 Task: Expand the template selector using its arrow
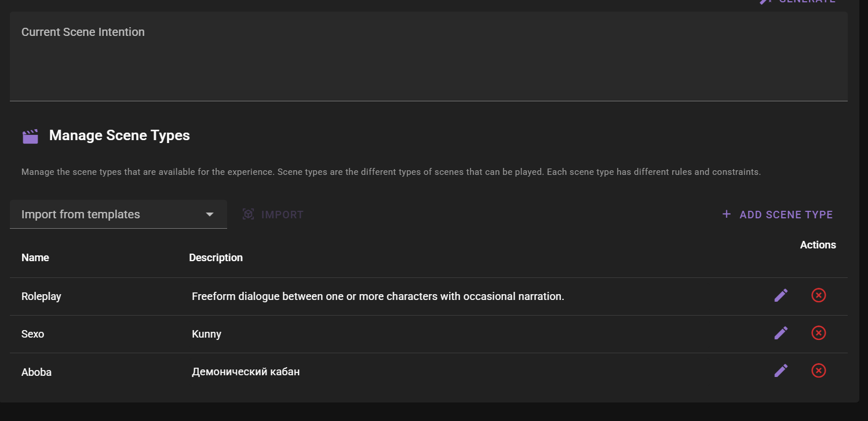(210, 214)
